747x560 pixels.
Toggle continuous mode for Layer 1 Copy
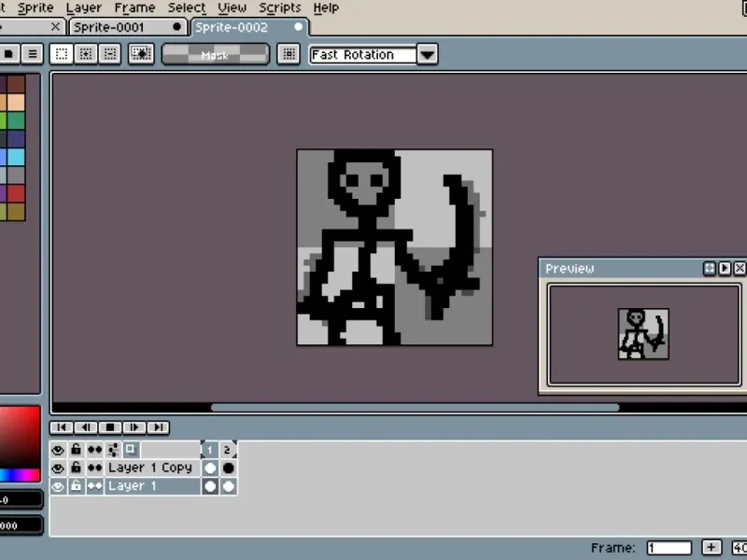tap(94, 468)
